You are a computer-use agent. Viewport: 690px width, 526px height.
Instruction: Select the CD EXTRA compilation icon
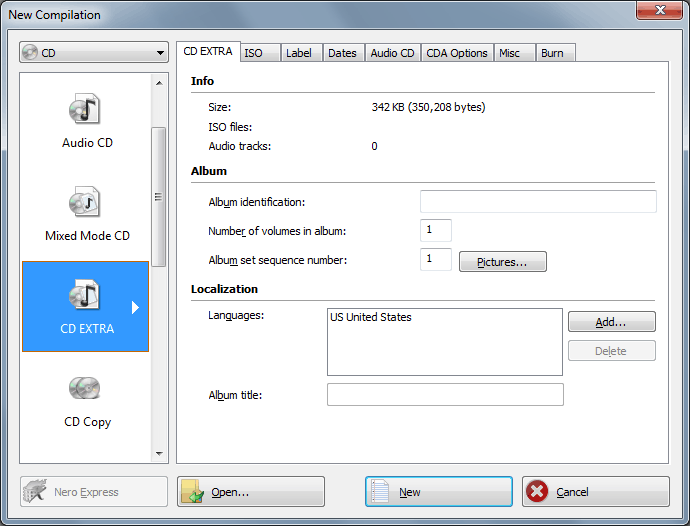pyautogui.click(x=86, y=297)
